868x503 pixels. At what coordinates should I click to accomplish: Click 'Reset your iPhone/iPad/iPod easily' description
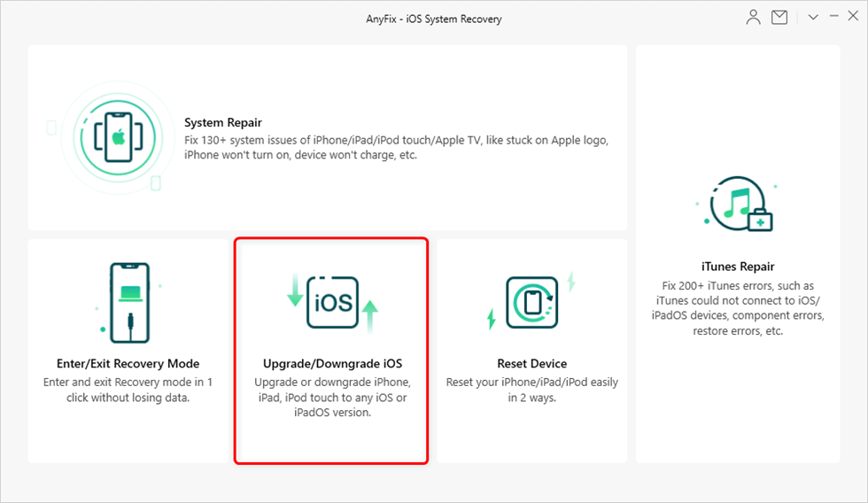coord(531,391)
